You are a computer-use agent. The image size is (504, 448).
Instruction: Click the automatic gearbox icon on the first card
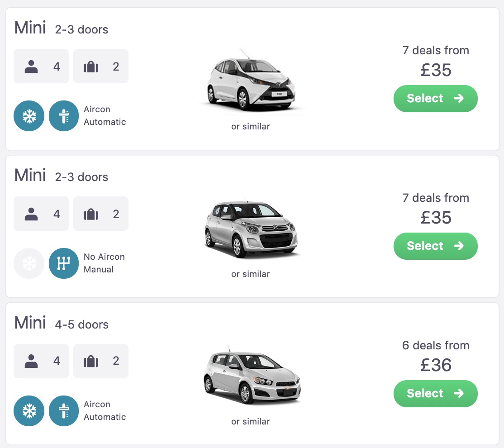pos(64,116)
